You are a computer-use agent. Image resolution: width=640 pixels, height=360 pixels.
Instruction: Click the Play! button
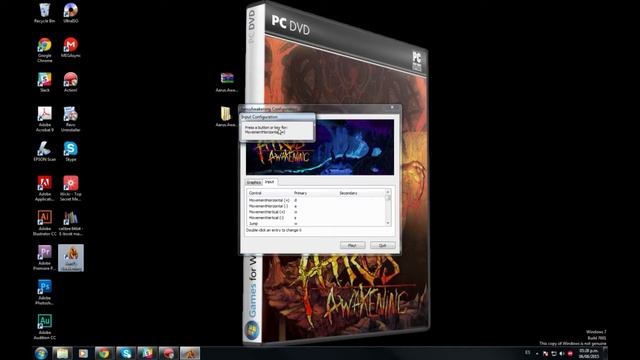coord(352,245)
